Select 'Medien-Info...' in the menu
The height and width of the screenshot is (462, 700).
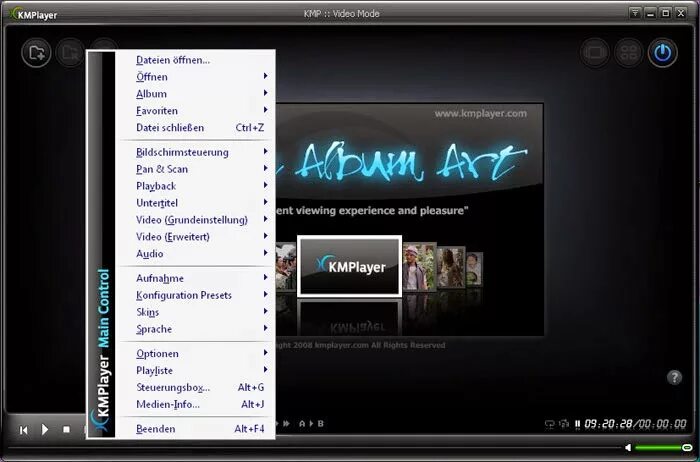click(196, 404)
